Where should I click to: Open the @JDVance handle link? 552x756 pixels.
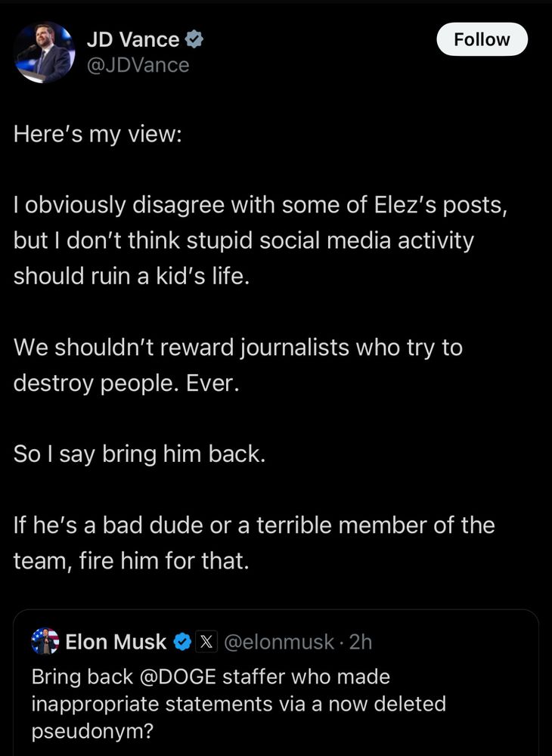138,65
